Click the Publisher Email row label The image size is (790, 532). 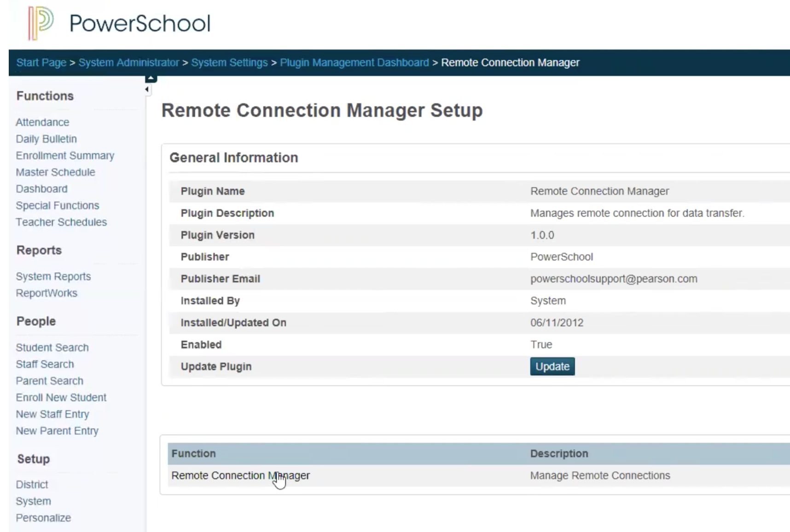click(x=220, y=279)
